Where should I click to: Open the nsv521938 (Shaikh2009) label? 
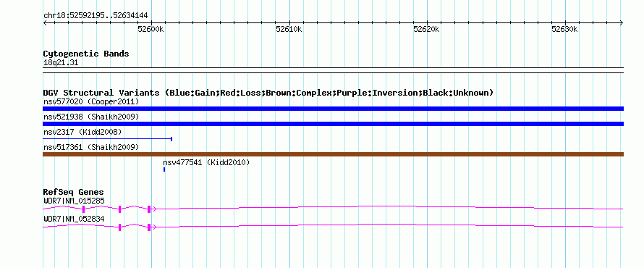(91, 117)
